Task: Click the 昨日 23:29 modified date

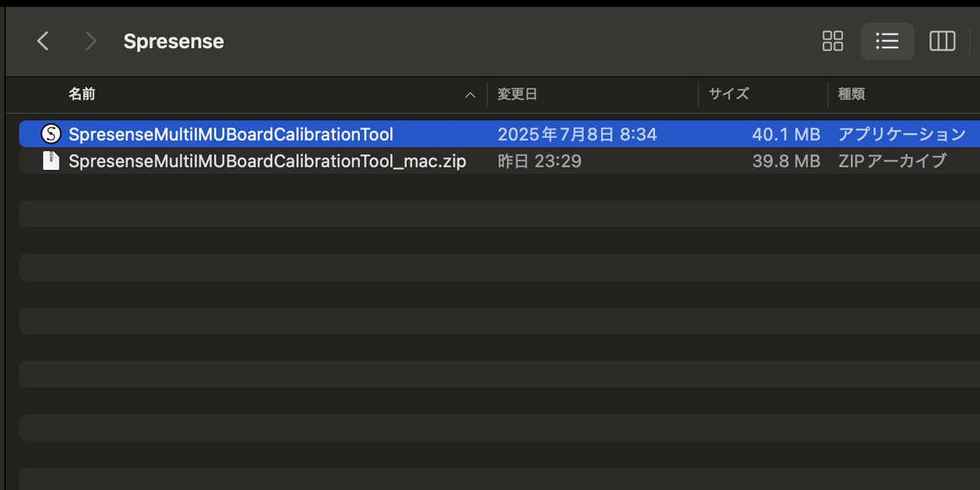Action: (540, 161)
